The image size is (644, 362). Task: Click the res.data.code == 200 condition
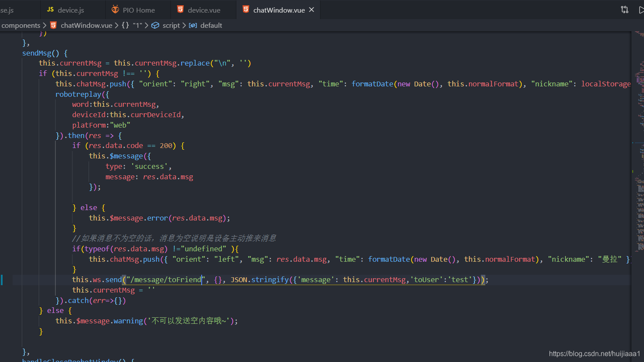point(130,145)
